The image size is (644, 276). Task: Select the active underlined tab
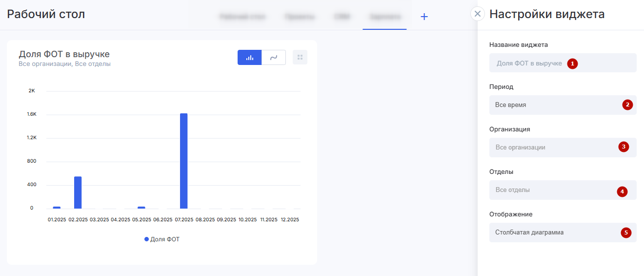tap(384, 17)
